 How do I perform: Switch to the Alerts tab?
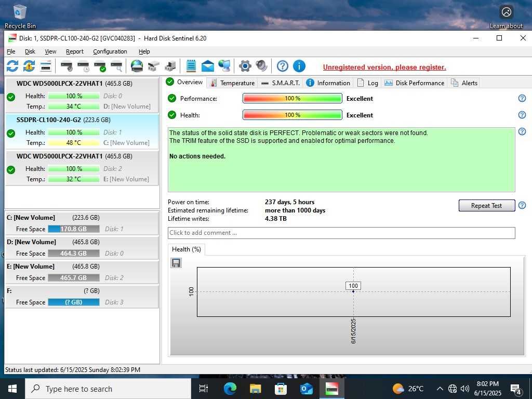click(x=464, y=83)
